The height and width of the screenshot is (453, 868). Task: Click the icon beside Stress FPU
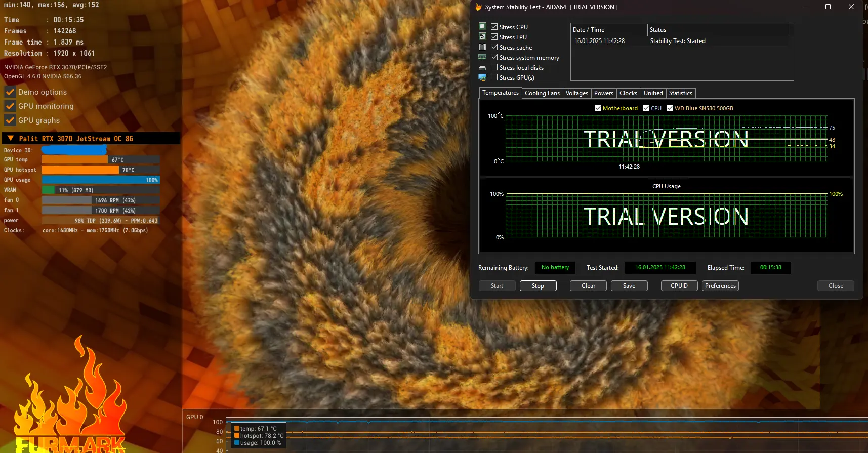click(x=482, y=36)
